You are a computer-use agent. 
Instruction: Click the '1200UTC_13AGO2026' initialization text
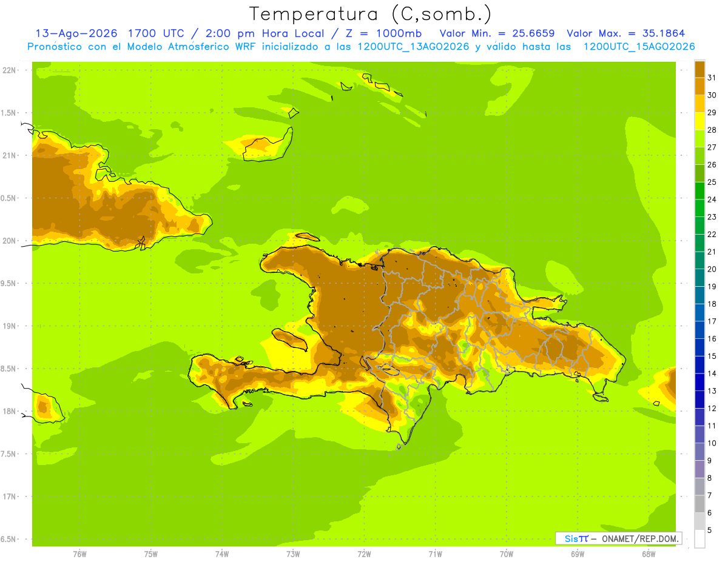click(413, 47)
